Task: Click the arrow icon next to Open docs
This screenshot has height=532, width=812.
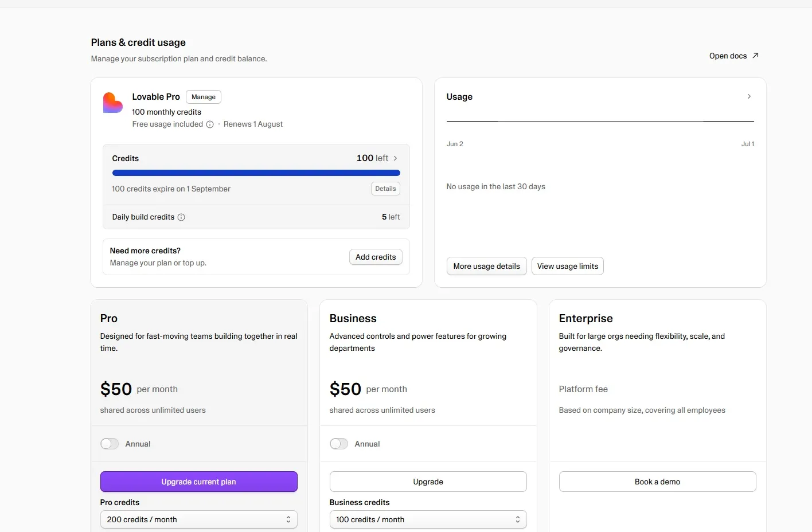Action: 755,56
